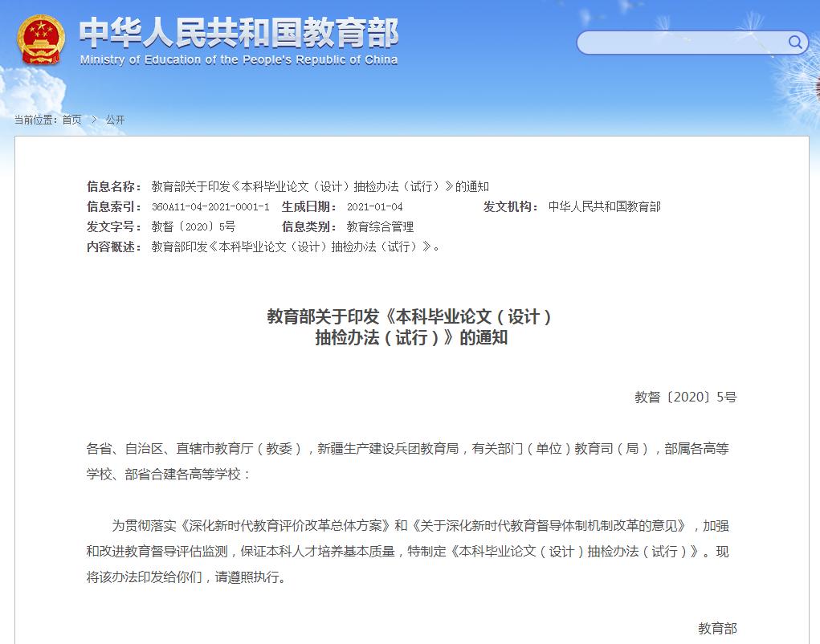
Task: Click the addressee paragraph starting 各省、自治区
Action: 407,462
